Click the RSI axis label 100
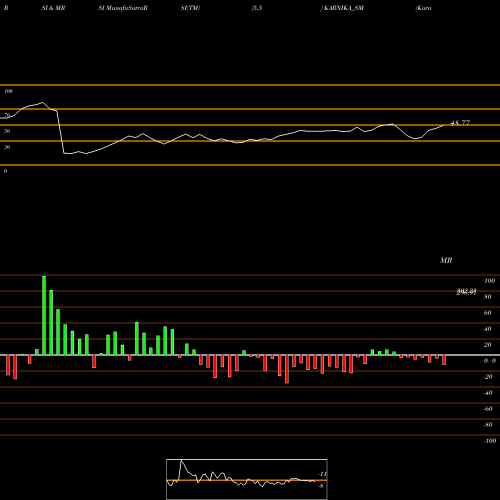500x500 pixels. coord(9,91)
